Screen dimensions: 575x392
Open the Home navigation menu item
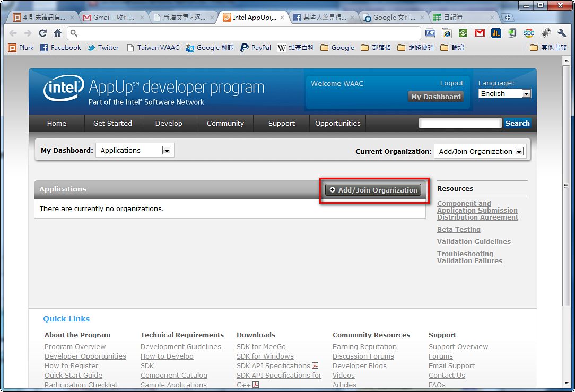tap(56, 123)
